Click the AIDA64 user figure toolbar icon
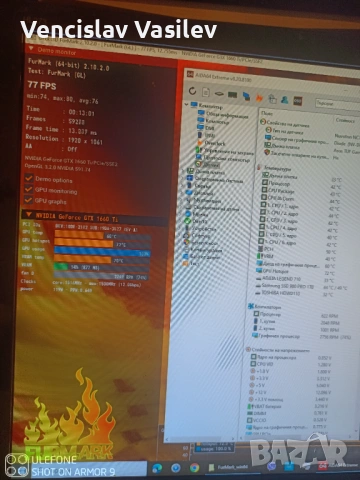 tap(285, 100)
